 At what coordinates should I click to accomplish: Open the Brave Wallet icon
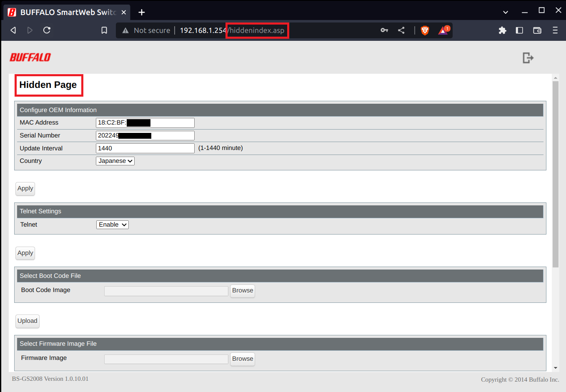(537, 30)
